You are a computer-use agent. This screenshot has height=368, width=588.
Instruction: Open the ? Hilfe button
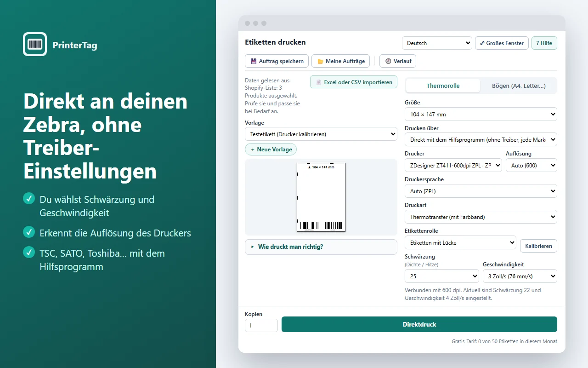click(x=544, y=43)
